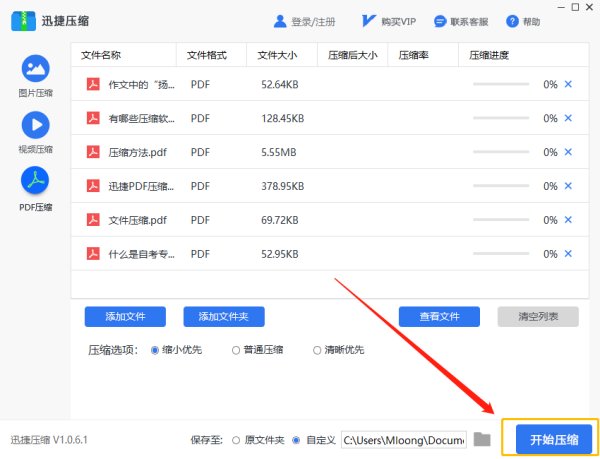
Task: Click the 压缩率 column header
Action: [x=414, y=55]
